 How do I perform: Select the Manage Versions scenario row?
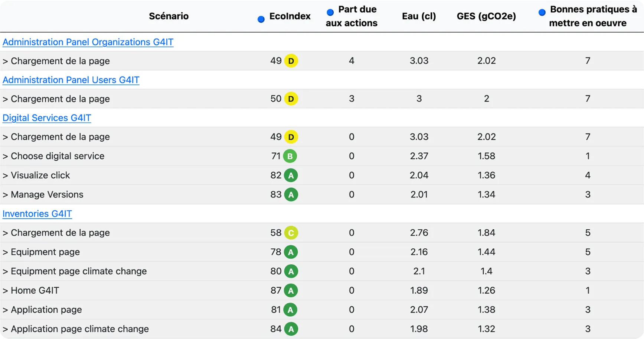322,194
